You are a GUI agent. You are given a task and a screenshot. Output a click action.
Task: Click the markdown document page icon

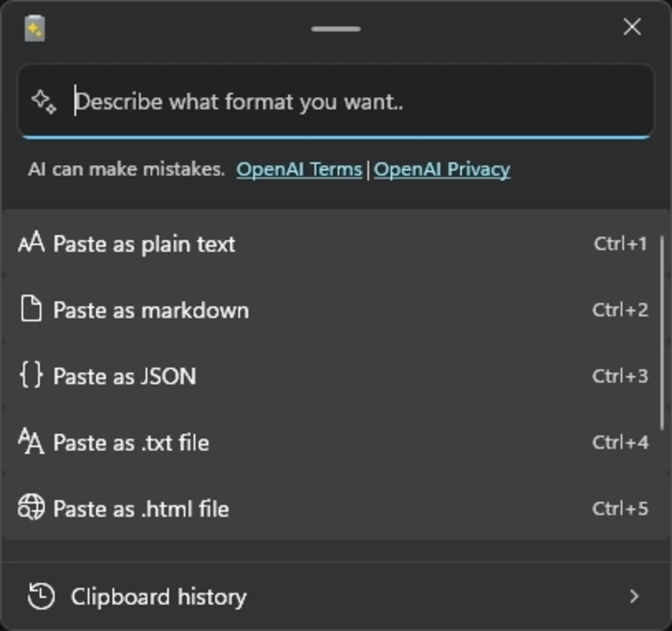[x=31, y=308]
